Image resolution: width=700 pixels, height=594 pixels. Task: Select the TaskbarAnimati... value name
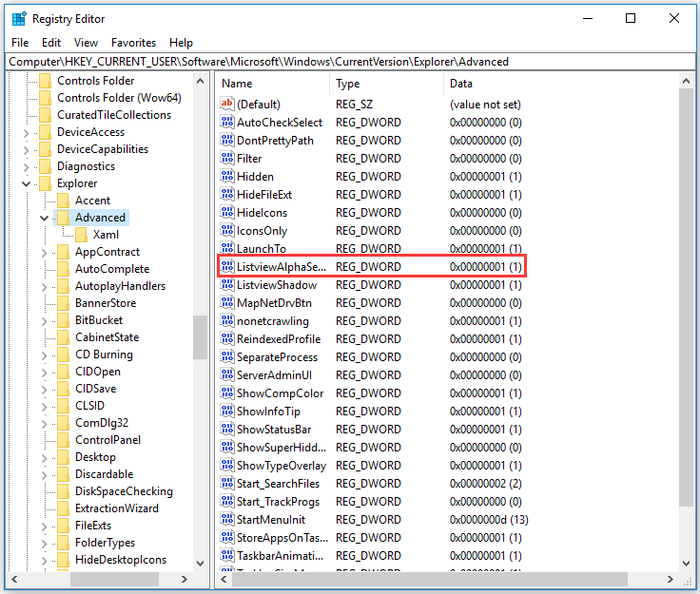coord(280,556)
